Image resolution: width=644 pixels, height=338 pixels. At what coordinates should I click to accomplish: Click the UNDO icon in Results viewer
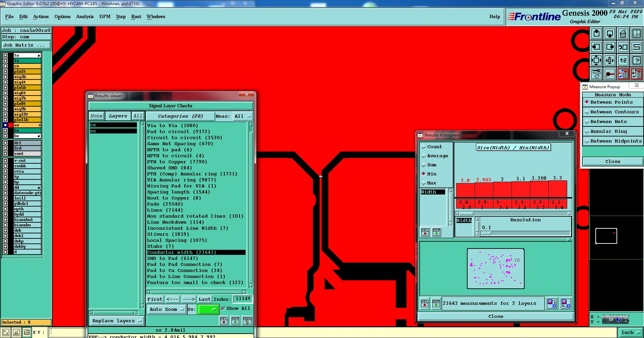[x=247, y=321]
